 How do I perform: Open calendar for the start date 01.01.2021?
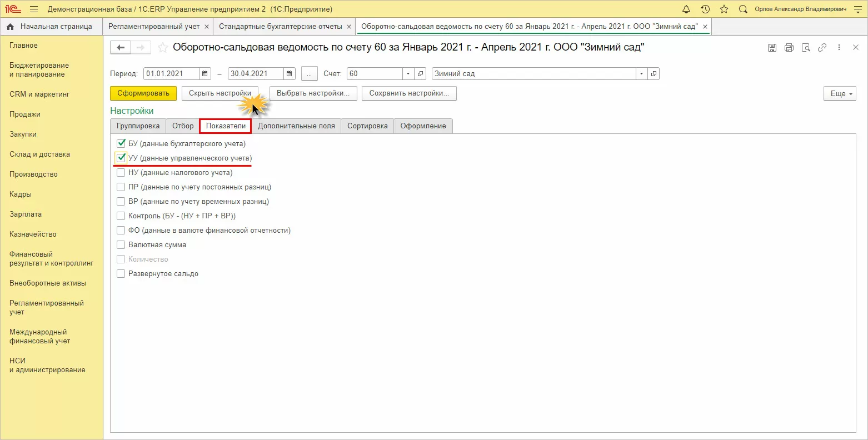pyautogui.click(x=205, y=73)
